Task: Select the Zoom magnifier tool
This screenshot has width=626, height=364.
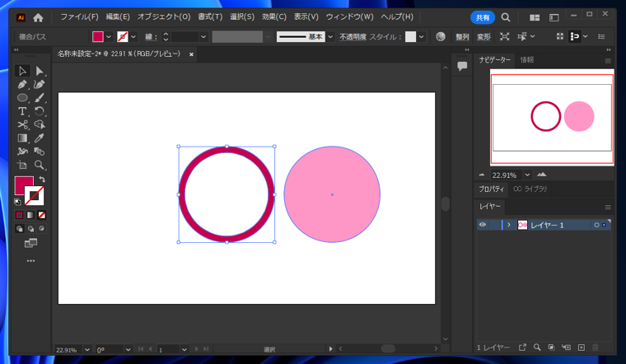Action: pos(40,165)
